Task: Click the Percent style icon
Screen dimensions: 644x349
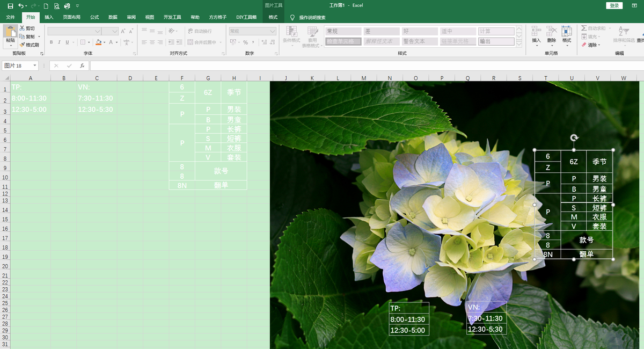Action: 245,42
